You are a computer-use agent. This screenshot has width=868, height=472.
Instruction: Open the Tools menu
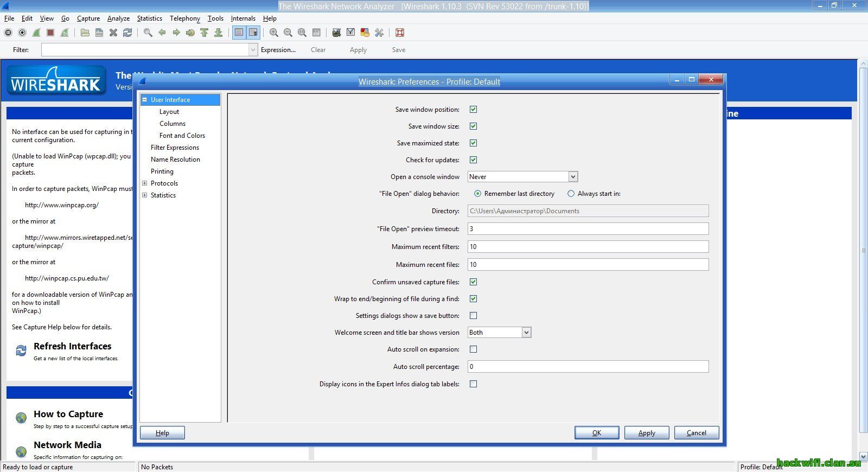click(x=215, y=18)
